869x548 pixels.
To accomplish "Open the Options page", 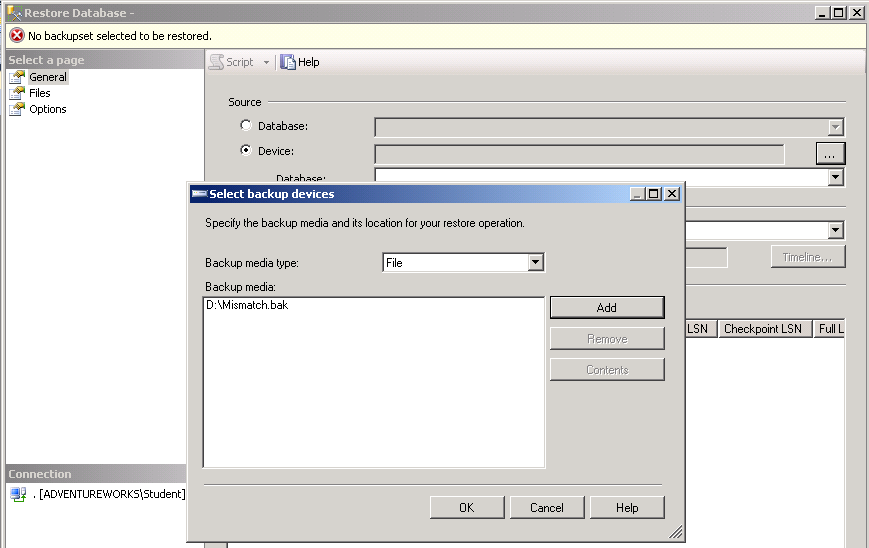I will click(47, 109).
